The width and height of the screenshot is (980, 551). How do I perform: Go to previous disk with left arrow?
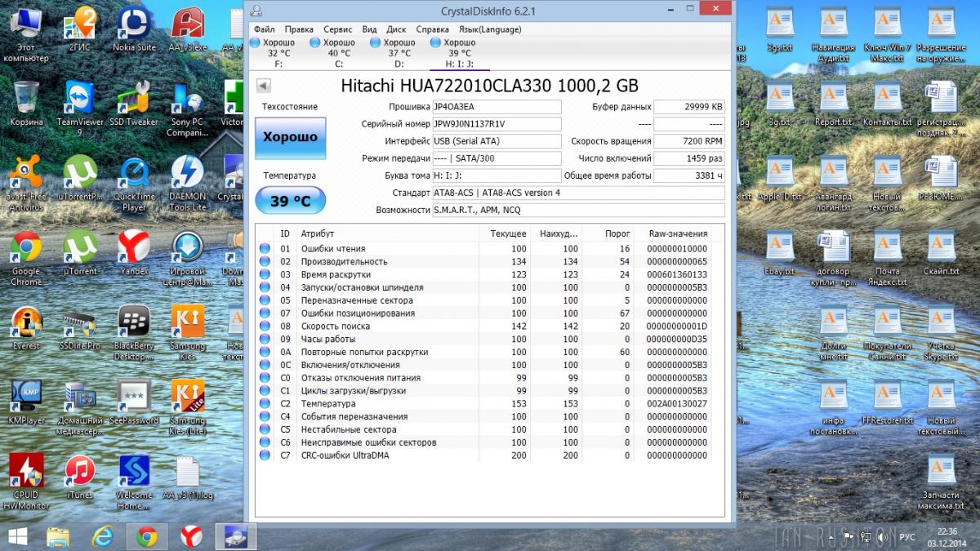pyautogui.click(x=263, y=86)
